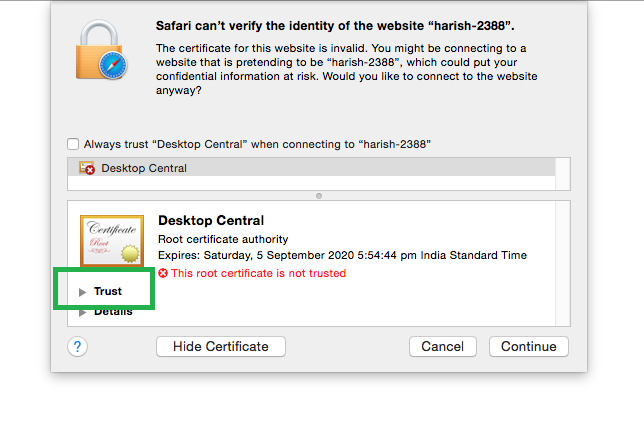The width and height of the screenshot is (644, 438).
Task: Click the certificate list scrollbar track
Action: coord(563,174)
